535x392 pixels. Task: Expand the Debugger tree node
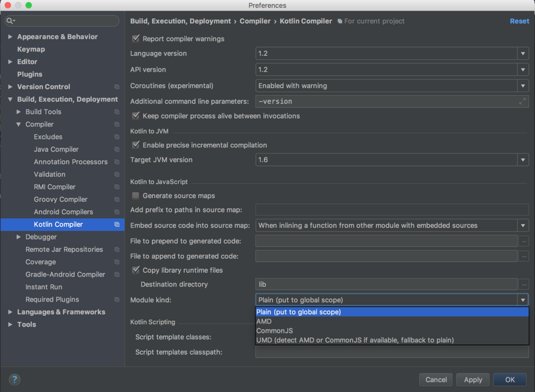pos(19,237)
